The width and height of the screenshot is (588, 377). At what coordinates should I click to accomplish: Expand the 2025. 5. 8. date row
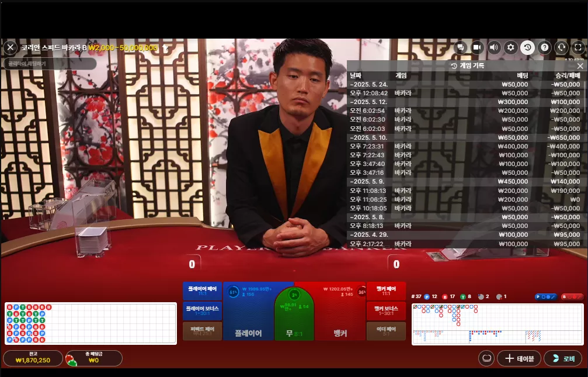pyautogui.click(x=466, y=217)
